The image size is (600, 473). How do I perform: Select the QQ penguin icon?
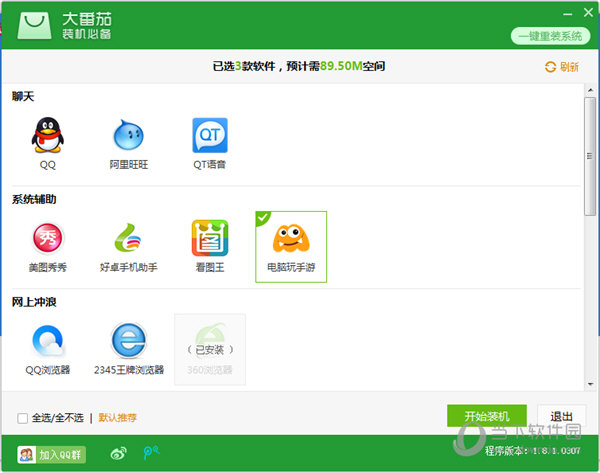[47, 135]
